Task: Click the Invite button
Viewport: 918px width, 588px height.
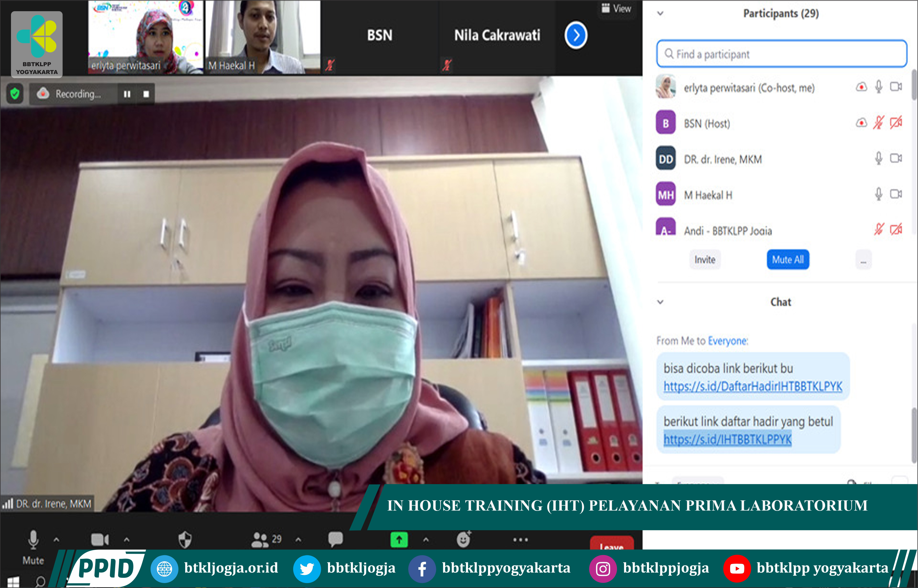Action: click(x=705, y=260)
